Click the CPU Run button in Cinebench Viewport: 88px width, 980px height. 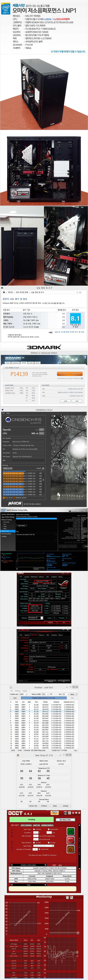tap(41, 433)
